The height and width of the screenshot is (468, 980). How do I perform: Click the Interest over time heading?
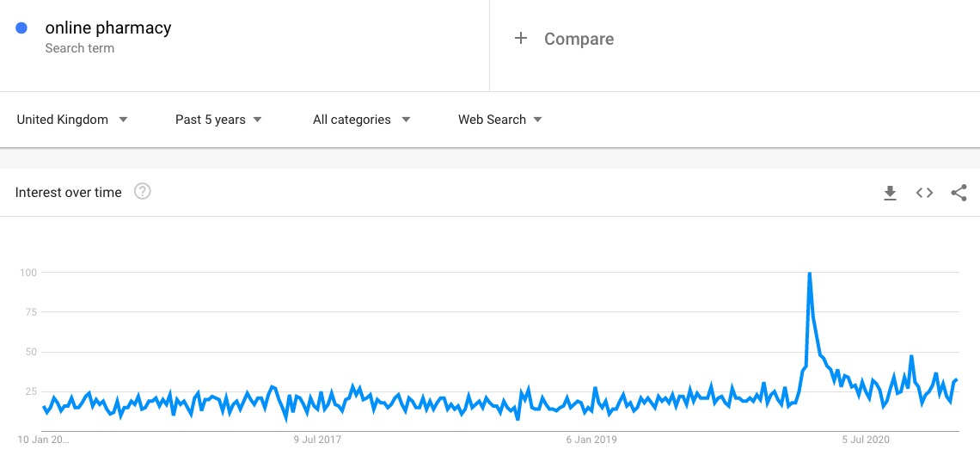pyautogui.click(x=68, y=192)
